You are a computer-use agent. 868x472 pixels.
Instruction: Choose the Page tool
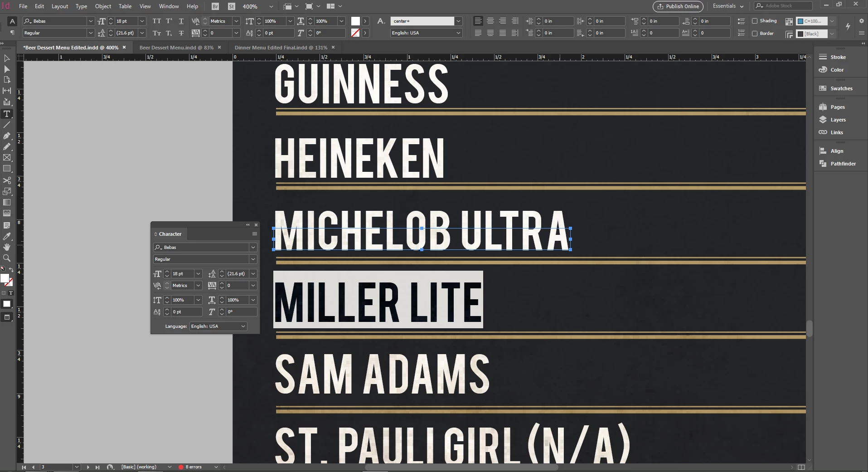tap(7, 80)
